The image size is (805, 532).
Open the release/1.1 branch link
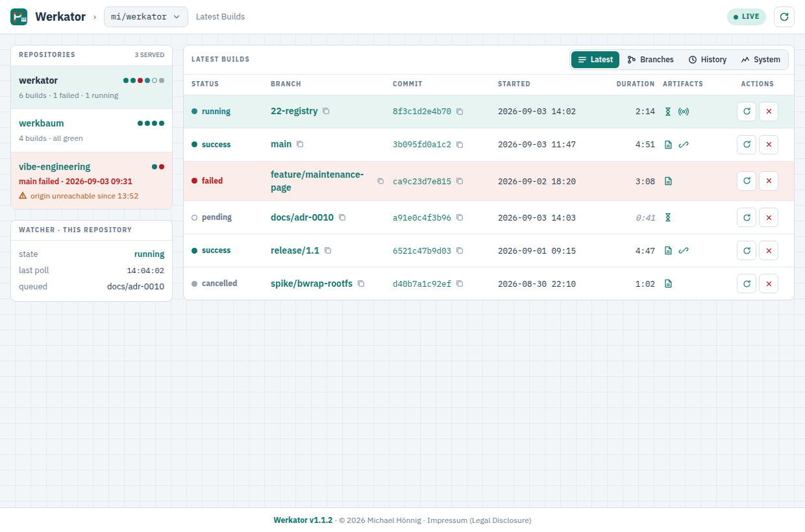[x=295, y=250]
